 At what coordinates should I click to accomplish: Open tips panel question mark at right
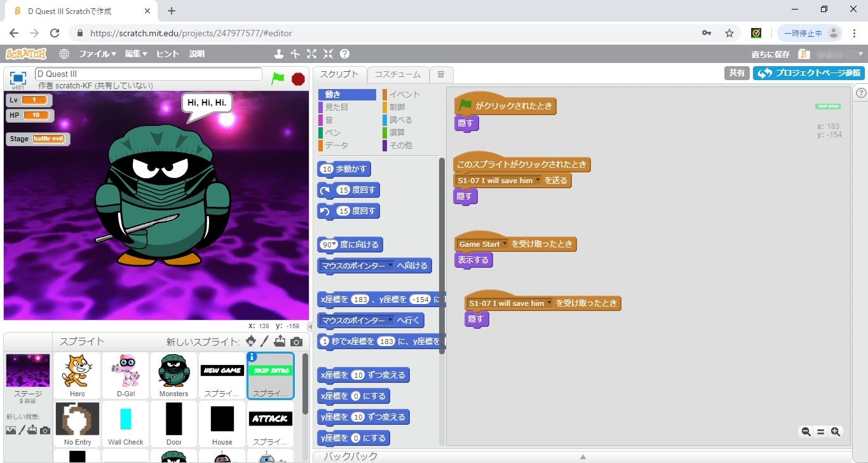pyautogui.click(x=861, y=93)
